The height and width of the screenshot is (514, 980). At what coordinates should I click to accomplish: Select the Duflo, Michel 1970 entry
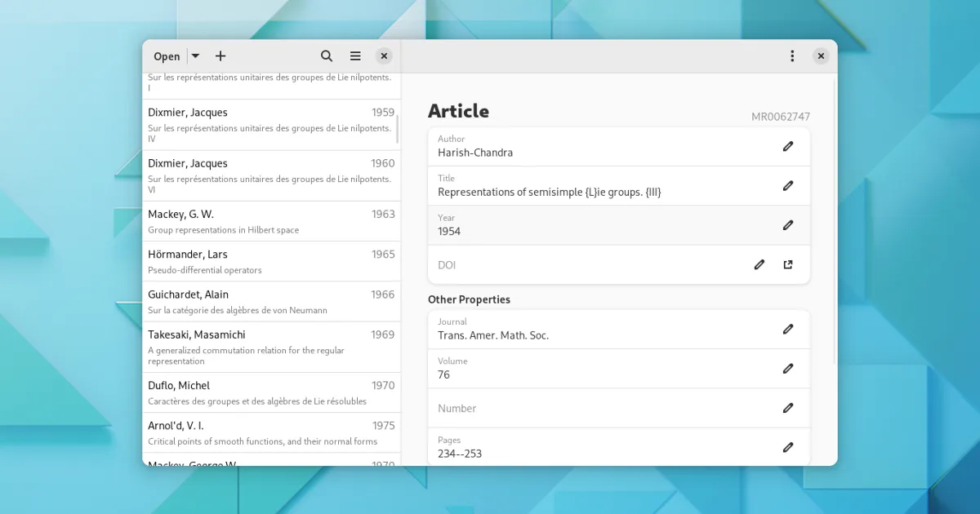(x=271, y=392)
